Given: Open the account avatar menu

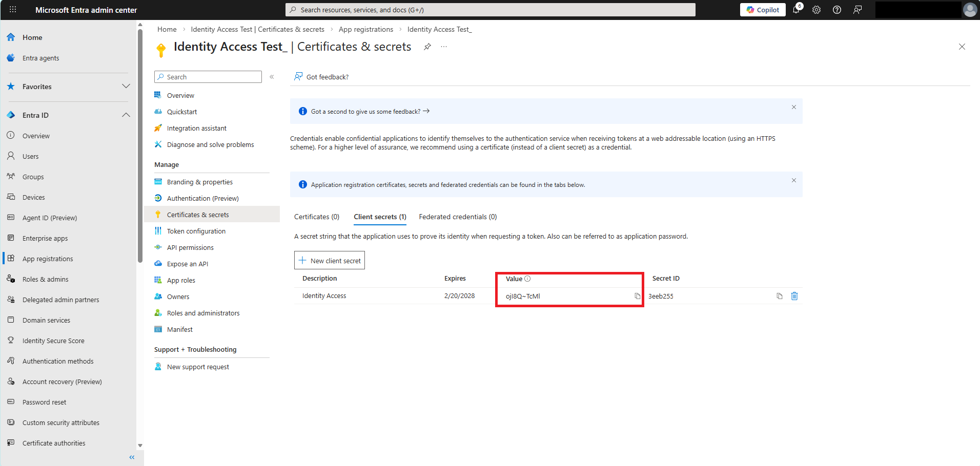Looking at the screenshot, I should [x=970, y=10].
